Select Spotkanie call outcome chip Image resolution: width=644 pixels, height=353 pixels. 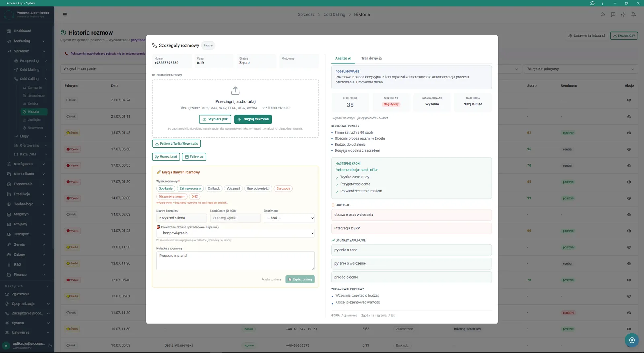click(x=166, y=188)
